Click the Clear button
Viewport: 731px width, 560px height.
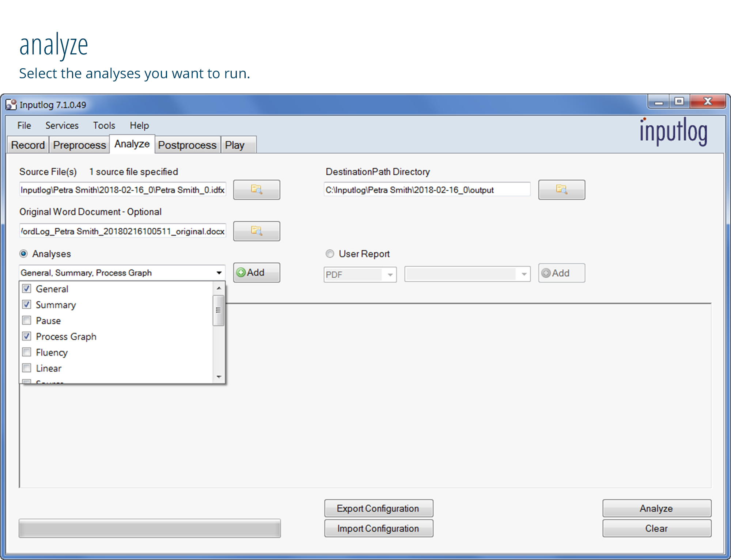click(656, 528)
